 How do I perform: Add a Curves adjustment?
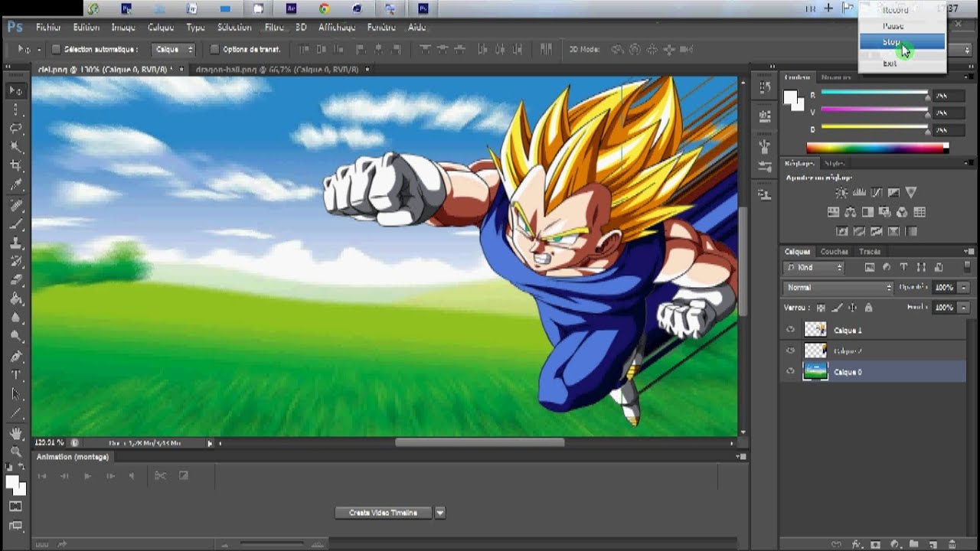pos(876,193)
